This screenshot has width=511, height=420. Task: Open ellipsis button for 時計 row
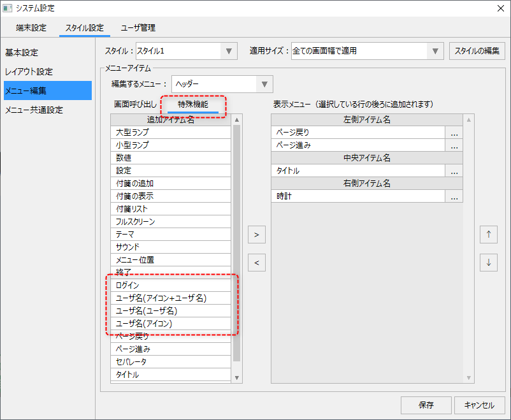(x=454, y=196)
